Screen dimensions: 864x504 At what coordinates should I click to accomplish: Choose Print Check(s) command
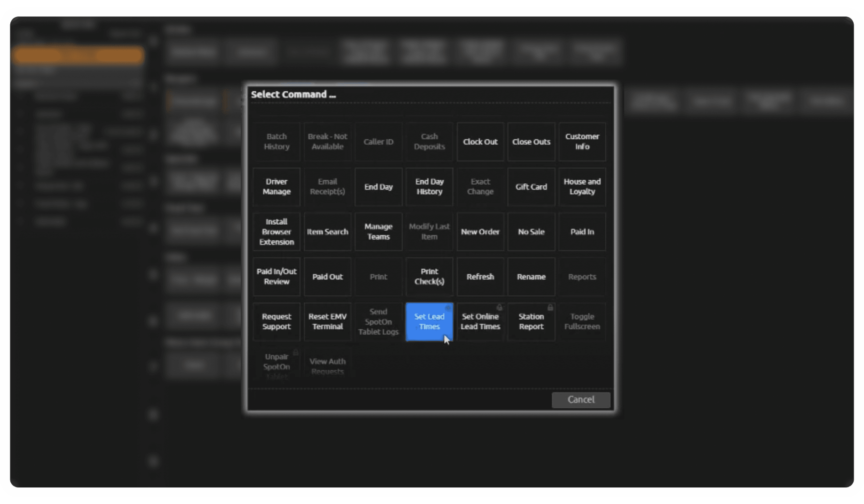429,277
